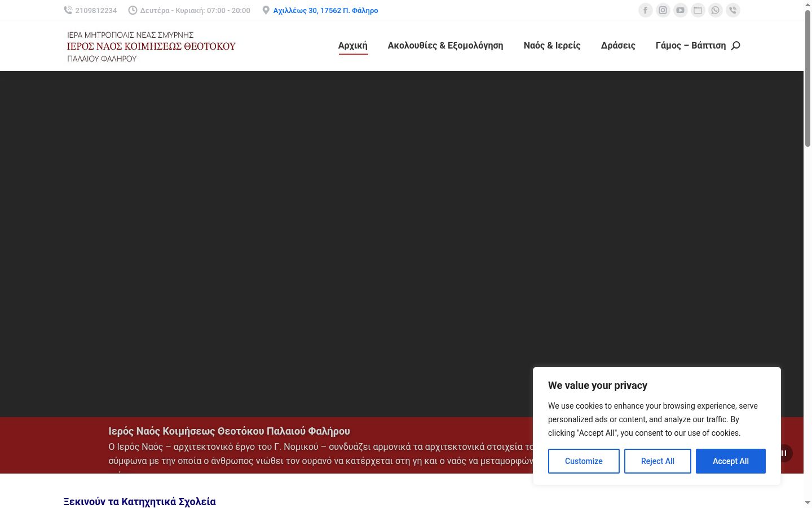Go to the Αρχική menu item
The height and width of the screenshot is (508, 812).
(x=353, y=46)
